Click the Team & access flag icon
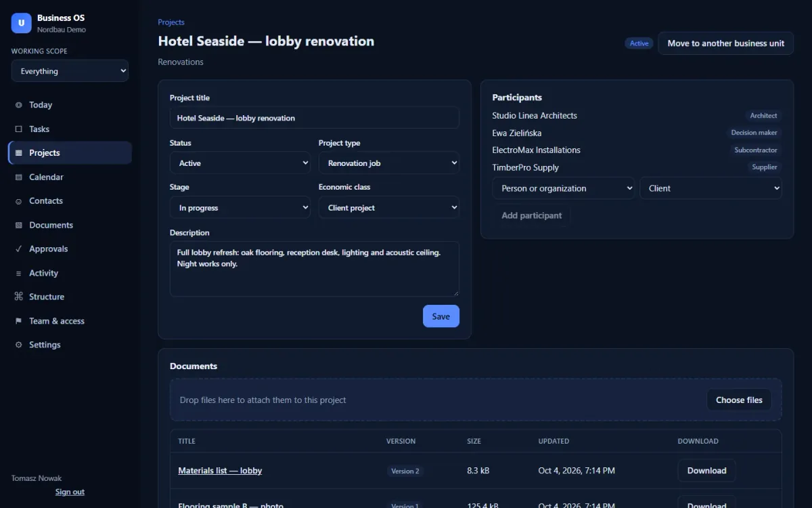This screenshot has width=812, height=508. (x=18, y=321)
